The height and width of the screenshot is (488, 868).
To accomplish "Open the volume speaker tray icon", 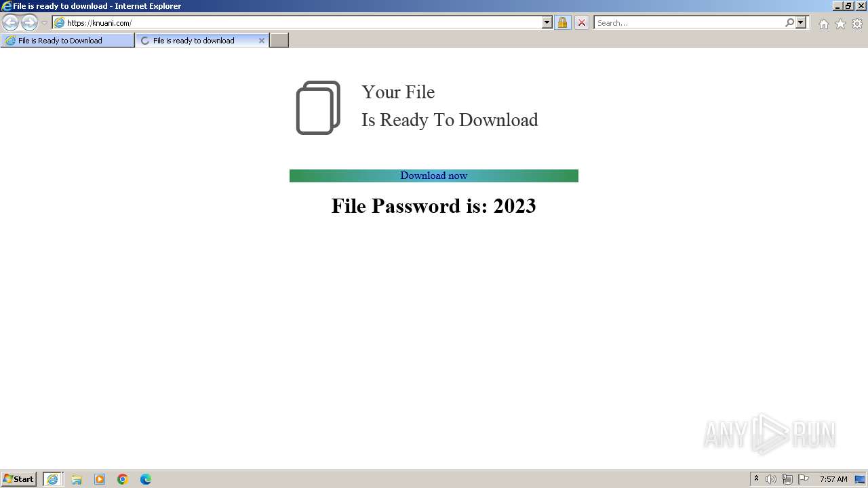I will [x=770, y=479].
